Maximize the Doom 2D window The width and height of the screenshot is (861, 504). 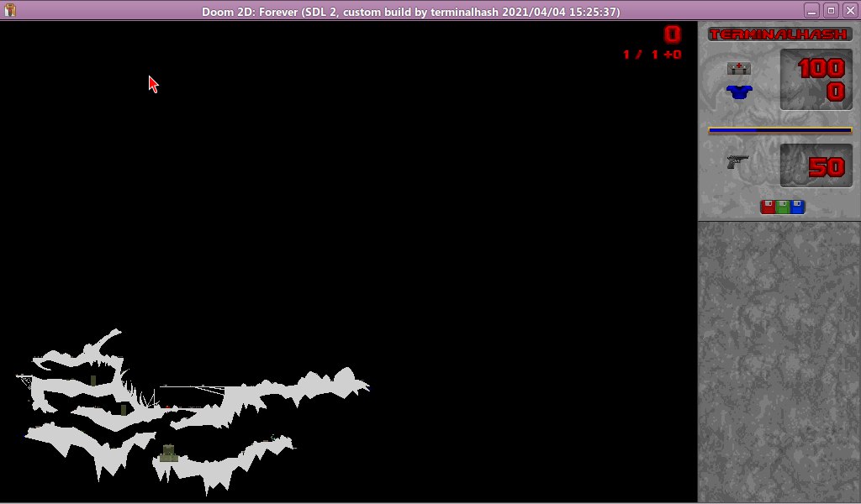[x=831, y=10]
